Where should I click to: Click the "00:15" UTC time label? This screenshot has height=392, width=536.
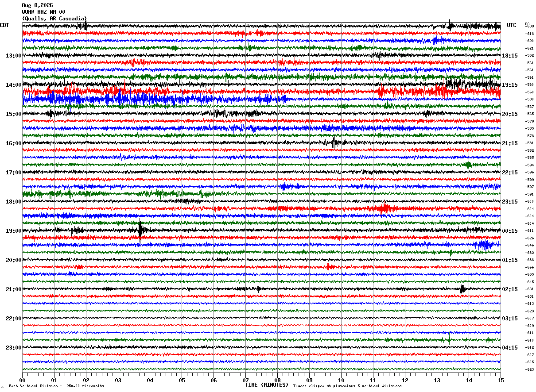tap(510, 231)
